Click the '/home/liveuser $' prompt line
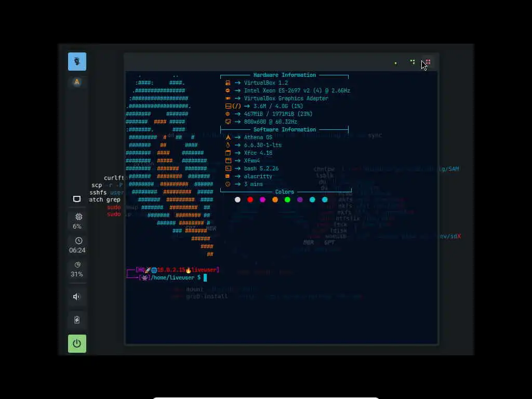The image size is (532, 399). pos(176,277)
